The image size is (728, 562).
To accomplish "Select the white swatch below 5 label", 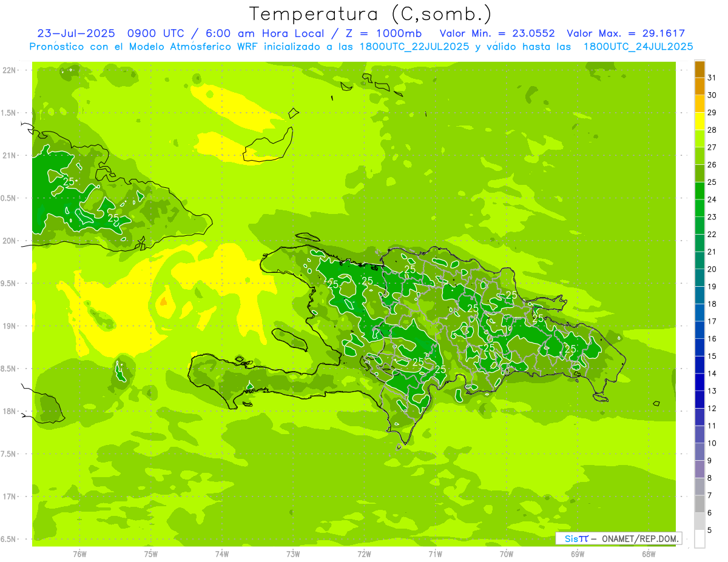I will (699, 539).
